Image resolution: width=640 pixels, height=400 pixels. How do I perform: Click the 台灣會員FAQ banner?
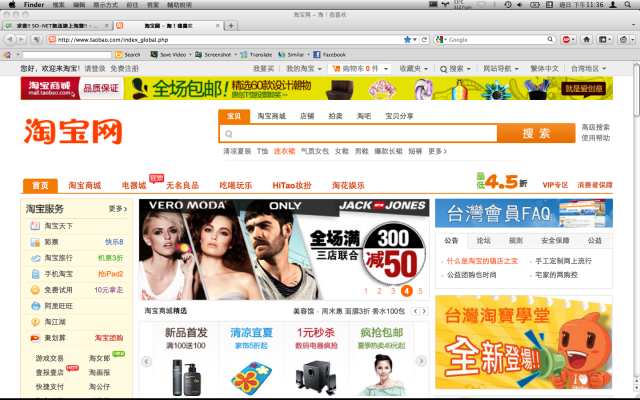[524, 213]
